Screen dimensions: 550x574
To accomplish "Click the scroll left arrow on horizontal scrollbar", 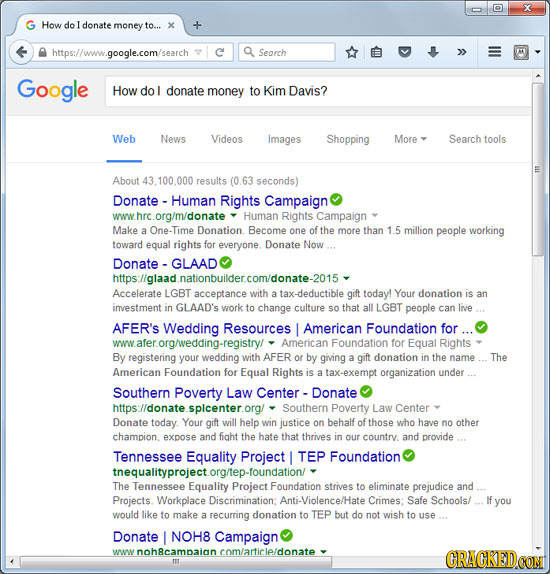I will pos(12,561).
